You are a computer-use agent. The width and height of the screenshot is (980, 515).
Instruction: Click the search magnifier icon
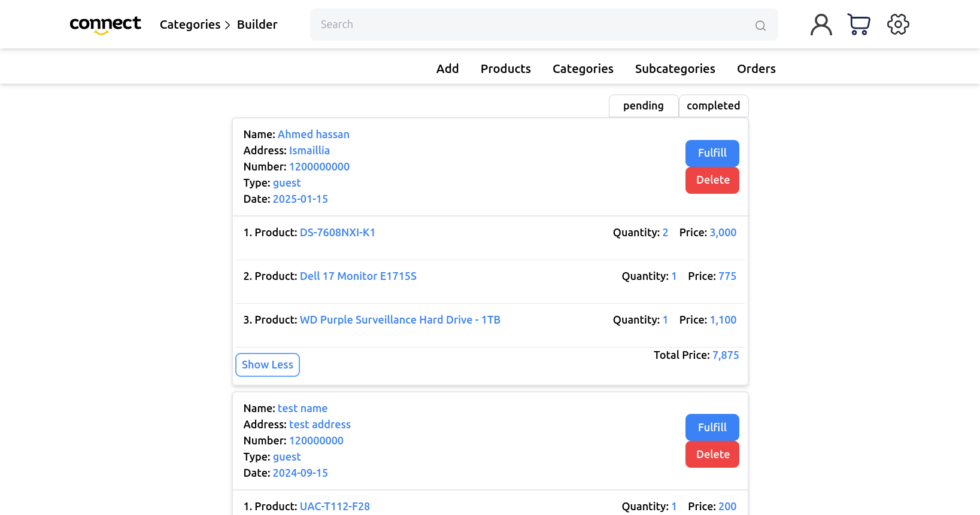760,25
